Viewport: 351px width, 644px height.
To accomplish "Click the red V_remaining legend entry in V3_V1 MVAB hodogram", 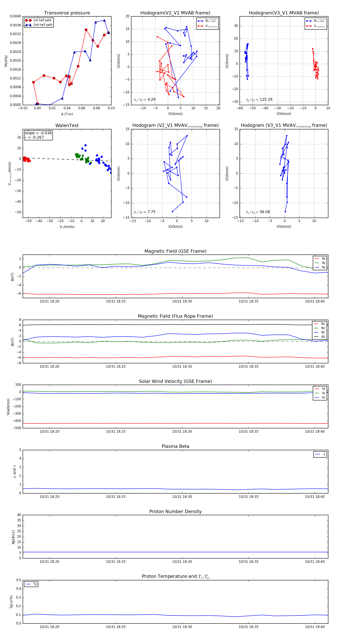I will click(x=316, y=26).
